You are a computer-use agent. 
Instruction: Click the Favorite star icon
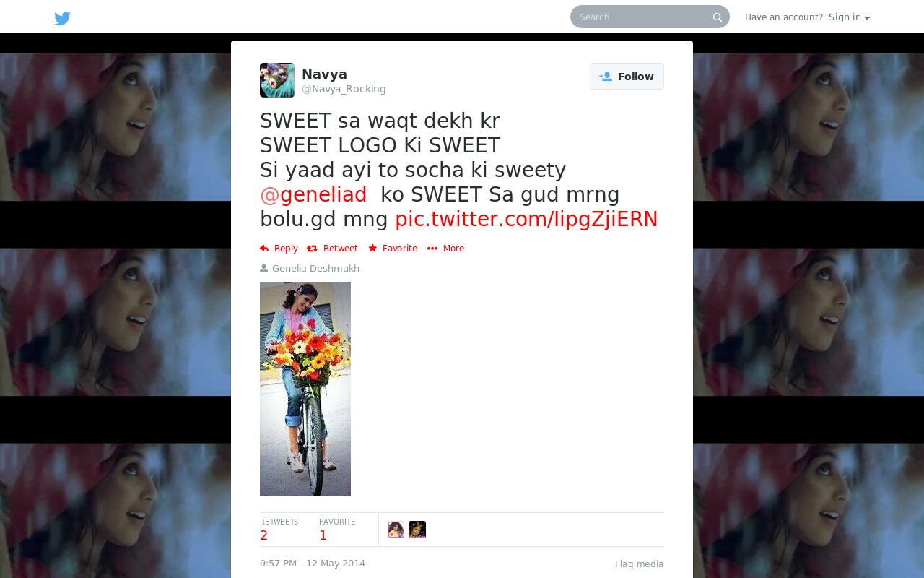372,249
